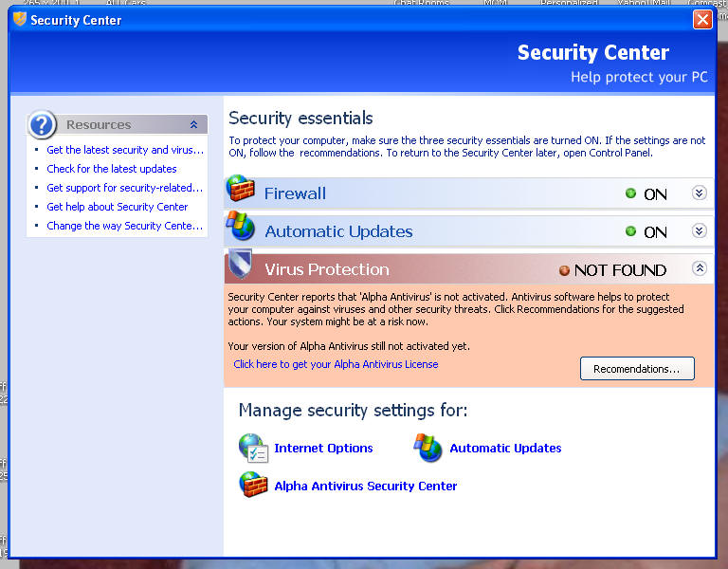Expand the Firewall section chevron

click(700, 193)
